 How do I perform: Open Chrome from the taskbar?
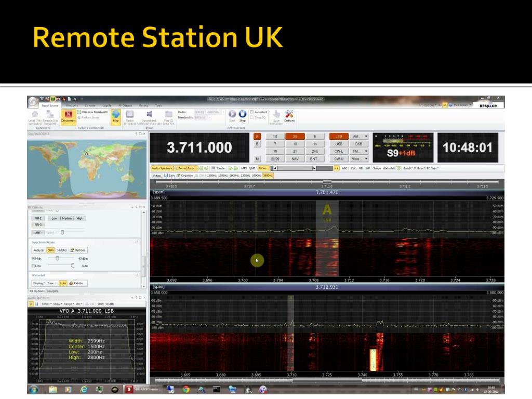186,390
